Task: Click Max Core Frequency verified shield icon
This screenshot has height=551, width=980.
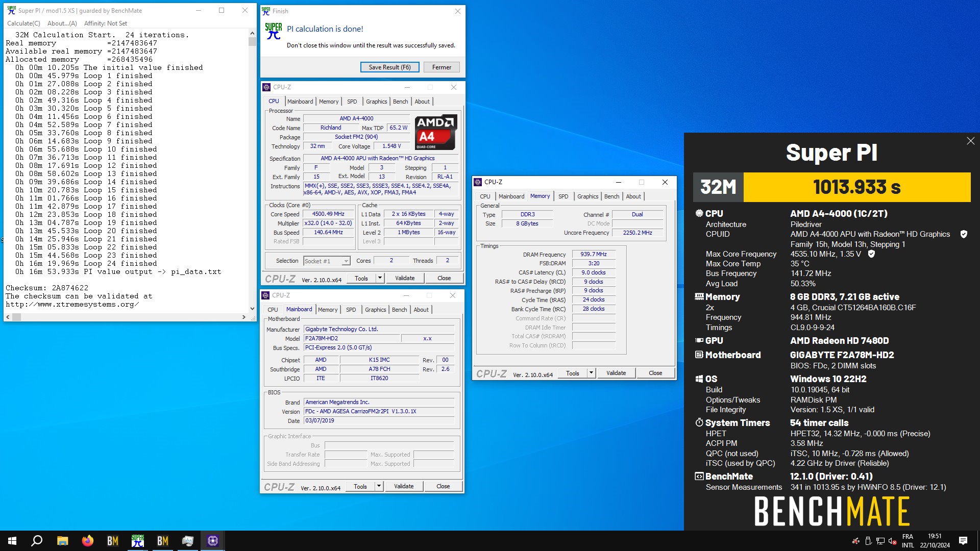Action: tap(871, 254)
